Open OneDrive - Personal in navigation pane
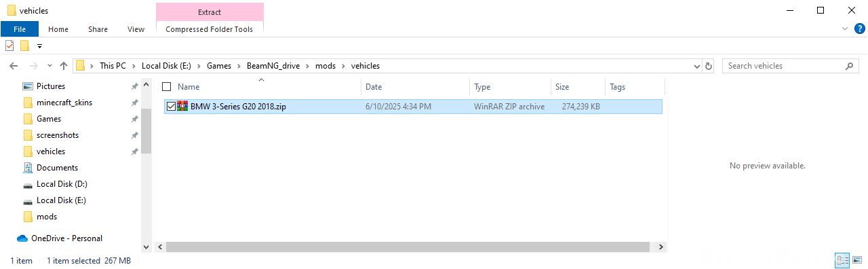Image resolution: width=868 pixels, height=269 pixels. point(66,238)
